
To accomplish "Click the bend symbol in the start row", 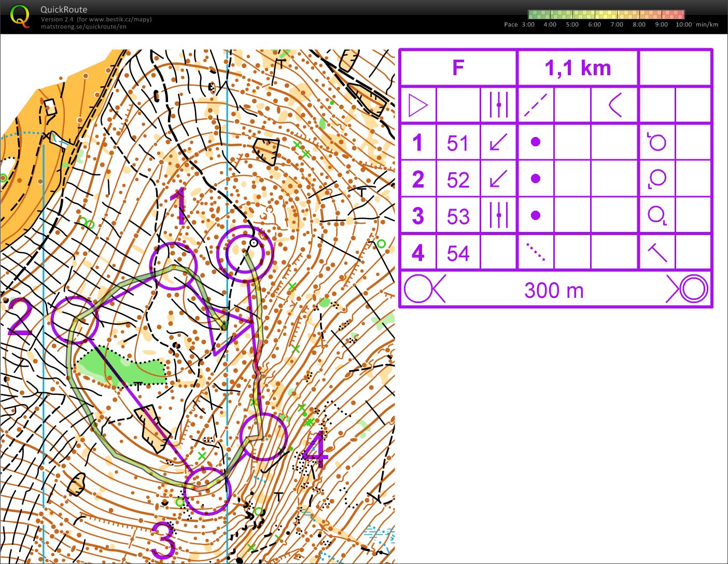I will pyautogui.click(x=615, y=105).
